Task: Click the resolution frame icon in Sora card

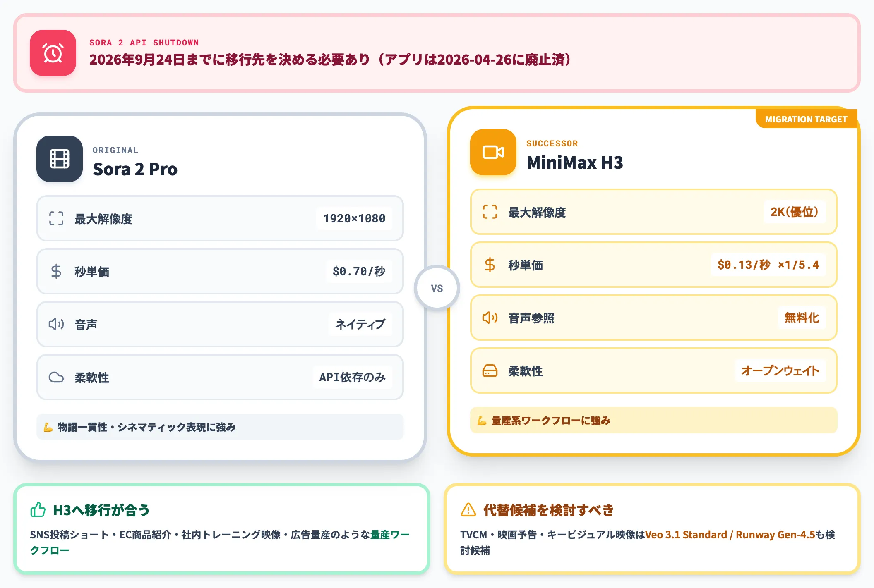Action: tap(56, 218)
